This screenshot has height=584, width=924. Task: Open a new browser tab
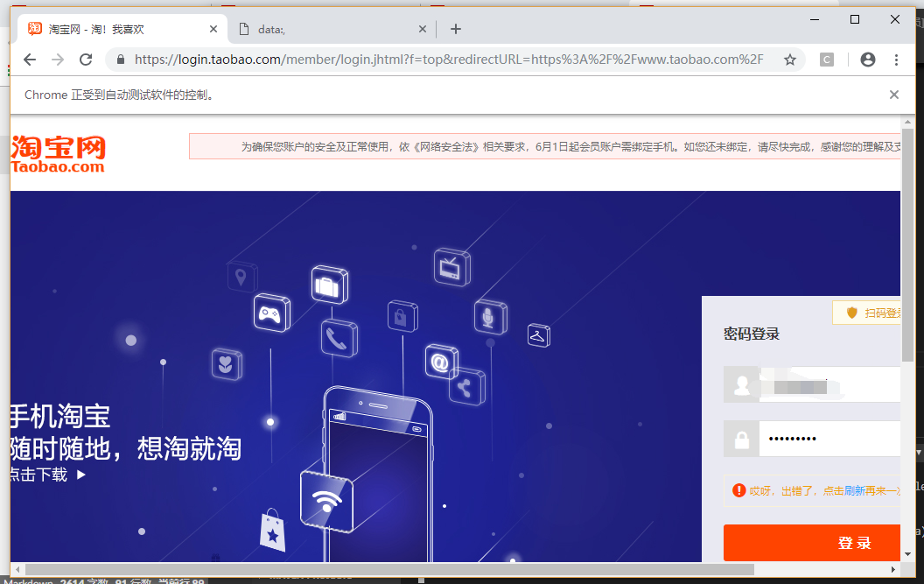[x=456, y=29]
